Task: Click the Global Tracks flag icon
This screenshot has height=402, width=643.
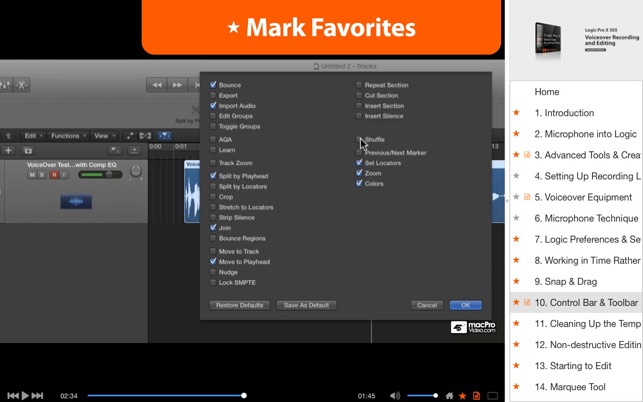Action: tap(114, 151)
